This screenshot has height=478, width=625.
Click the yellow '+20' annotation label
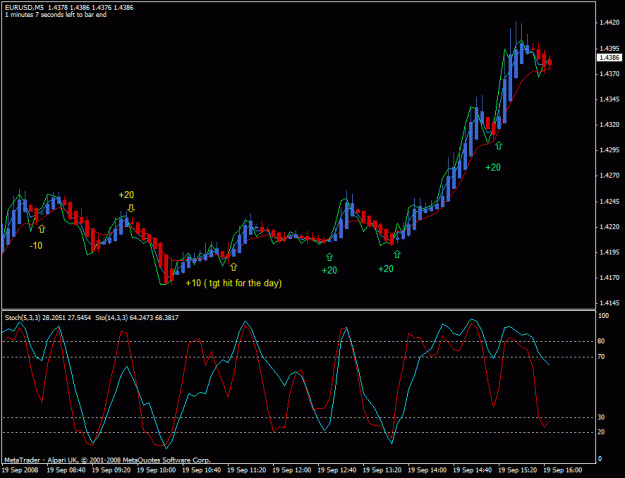click(126, 195)
